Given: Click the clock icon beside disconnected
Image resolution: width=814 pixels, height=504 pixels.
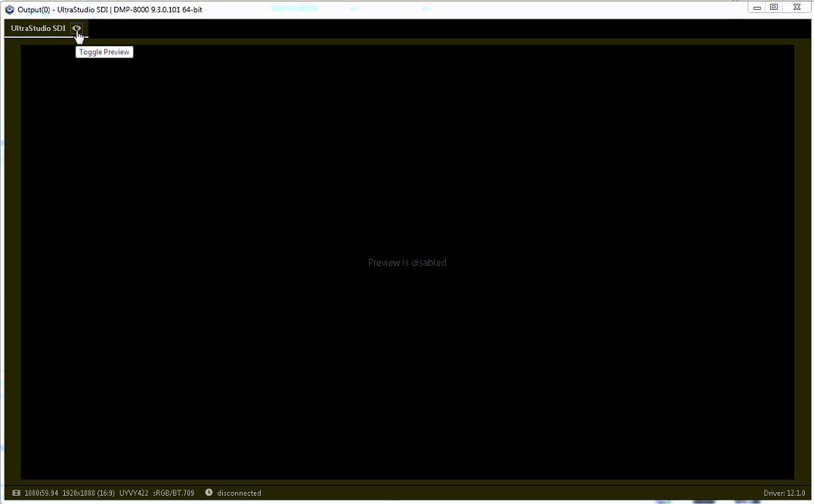Looking at the screenshot, I should click(209, 493).
